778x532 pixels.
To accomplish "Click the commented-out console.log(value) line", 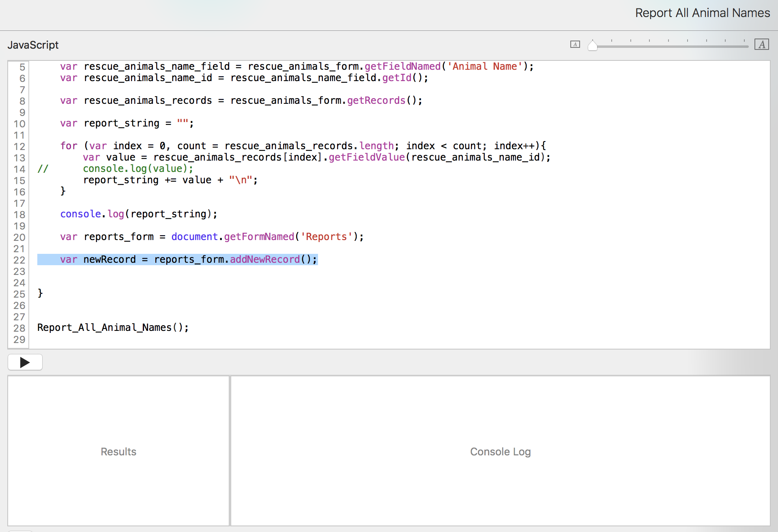I will (x=138, y=169).
